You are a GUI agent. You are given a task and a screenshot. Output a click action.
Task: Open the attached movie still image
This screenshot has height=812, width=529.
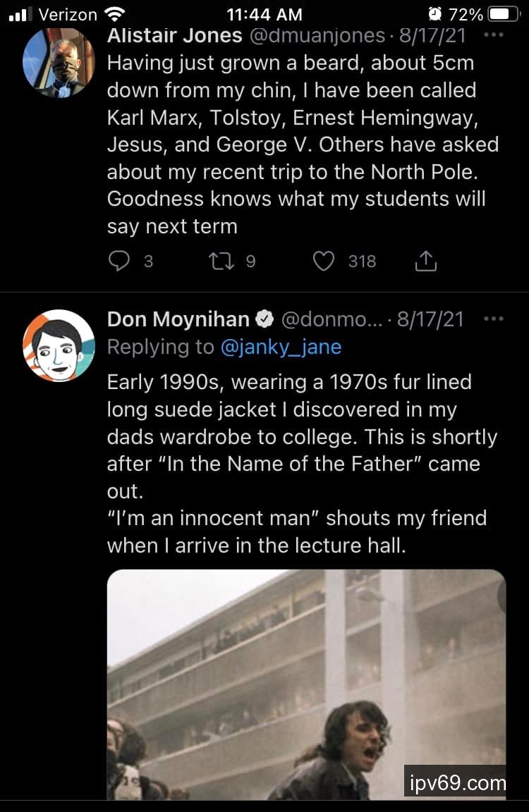[306, 684]
